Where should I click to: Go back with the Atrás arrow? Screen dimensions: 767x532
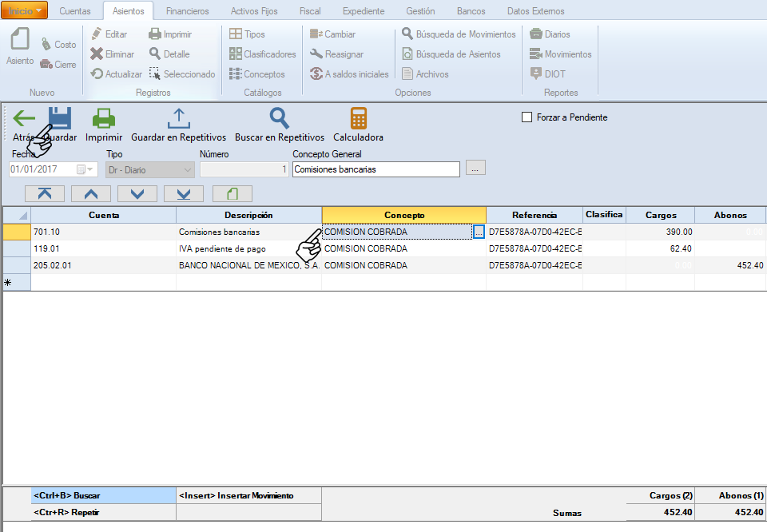(24, 119)
